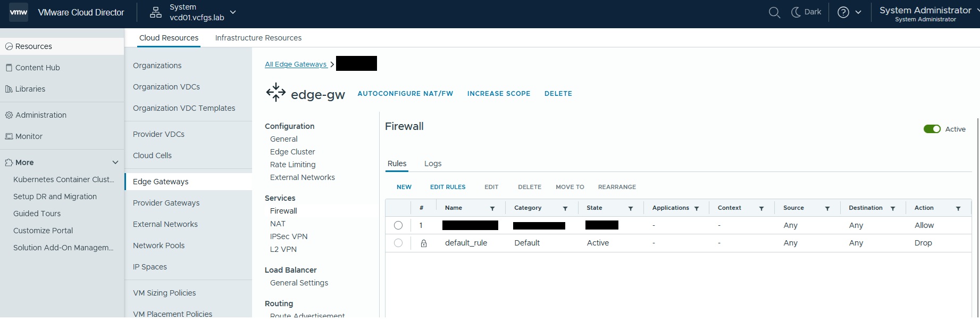The image size is (980, 319).
Task: Select the default_rule radio button
Action: pyautogui.click(x=398, y=243)
